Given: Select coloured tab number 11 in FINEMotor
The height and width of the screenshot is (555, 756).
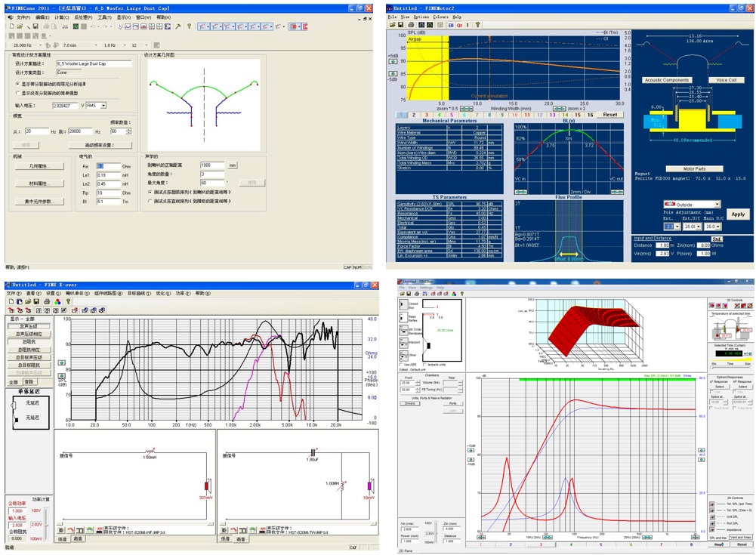Looking at the screenshot, I should click(x=527, y=115).
